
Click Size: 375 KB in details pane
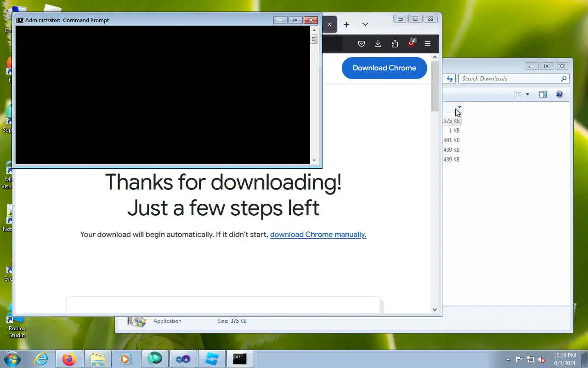pyautogui.click(x=232, y=321)
